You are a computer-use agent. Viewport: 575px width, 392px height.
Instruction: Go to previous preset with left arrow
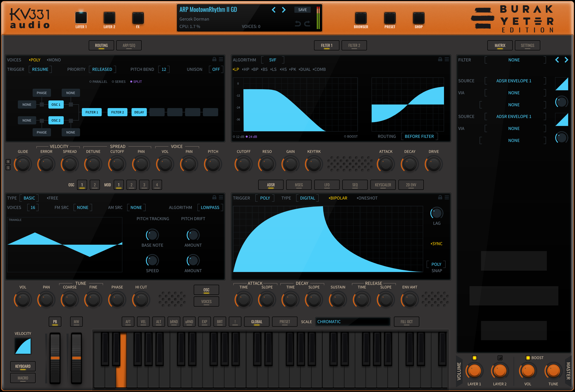tap(274, 10)
